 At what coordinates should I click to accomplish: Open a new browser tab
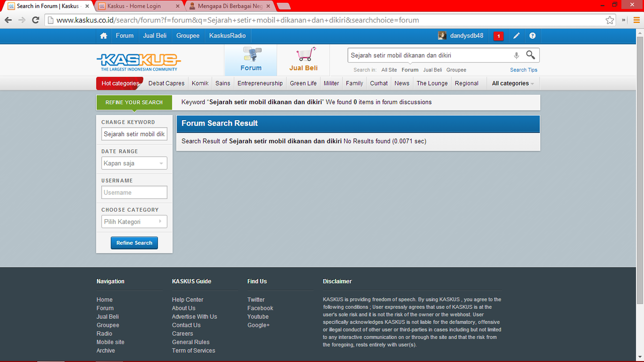284,6
